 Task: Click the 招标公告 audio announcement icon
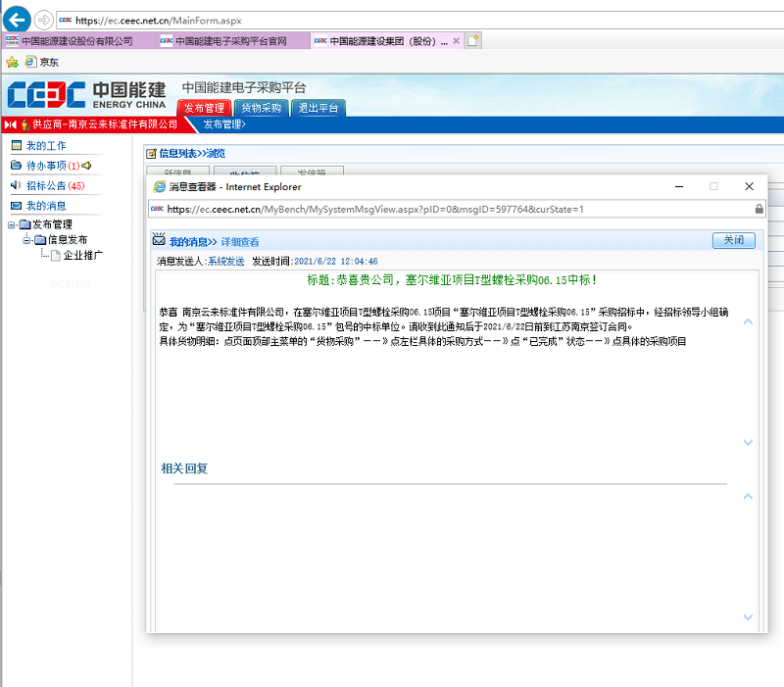tap(15, 184)
